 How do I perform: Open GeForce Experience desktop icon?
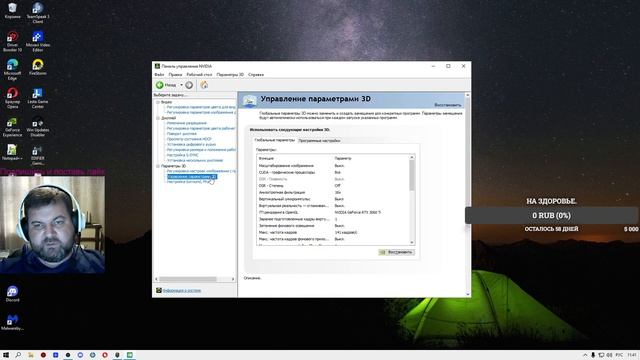12,127
